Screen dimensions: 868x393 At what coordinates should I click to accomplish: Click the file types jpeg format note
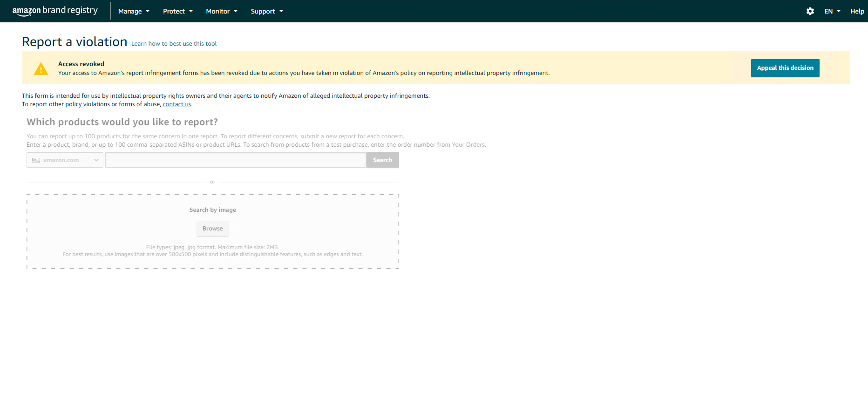[212, 247]
